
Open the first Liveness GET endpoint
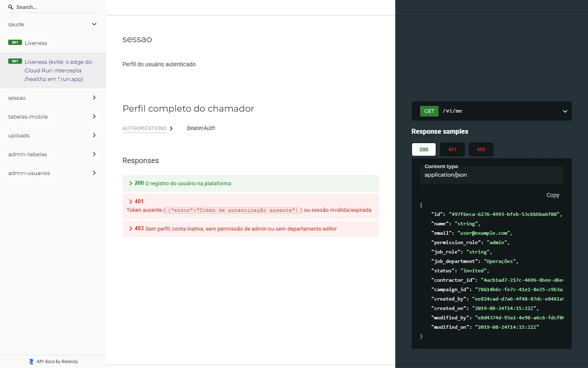click(53, 43)
